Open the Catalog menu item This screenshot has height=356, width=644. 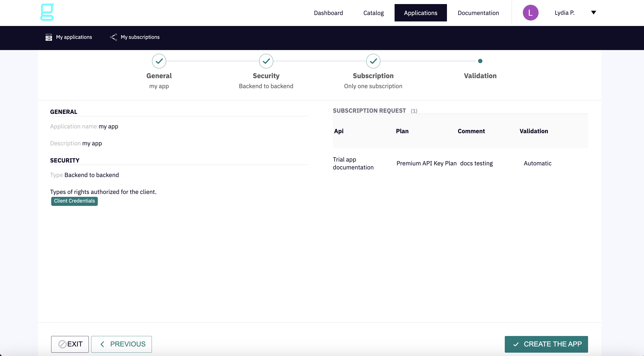pos(373,13)
